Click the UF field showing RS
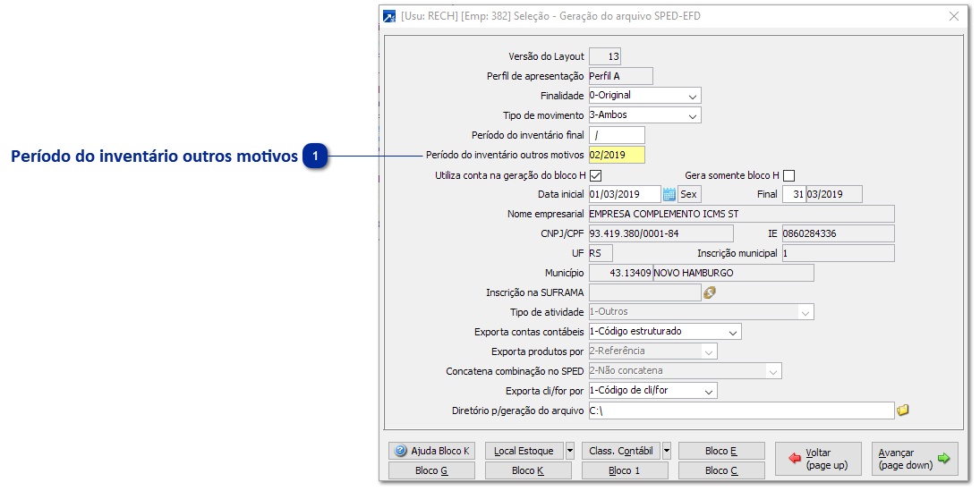This screenshot has width=980, height=491. click(601, 253)
